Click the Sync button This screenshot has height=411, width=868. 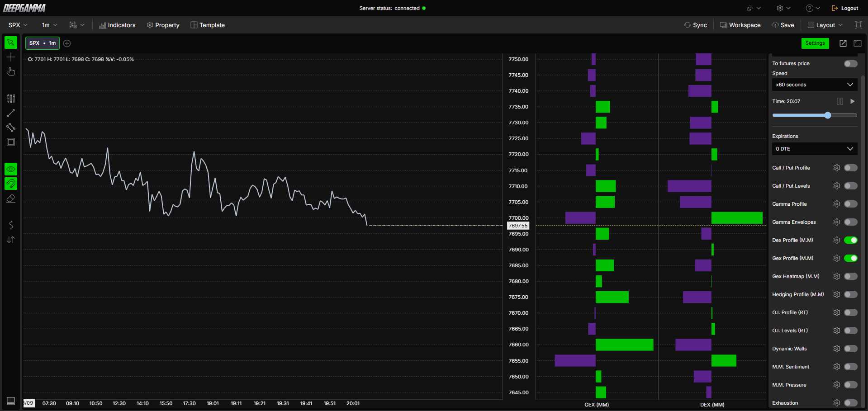696,25
